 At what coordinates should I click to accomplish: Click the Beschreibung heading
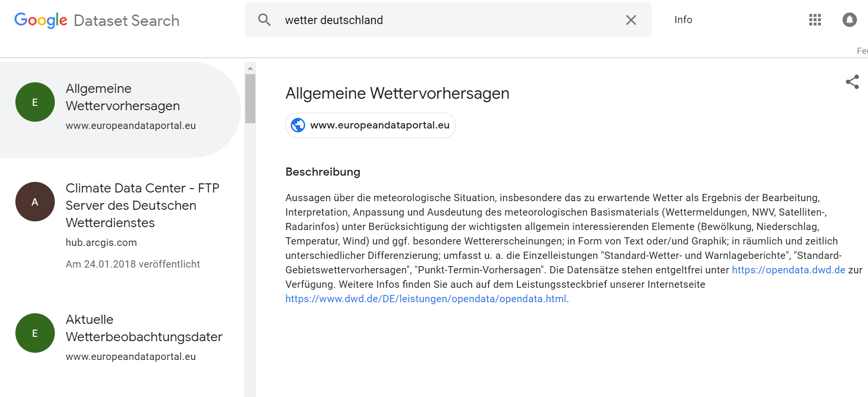323,172
